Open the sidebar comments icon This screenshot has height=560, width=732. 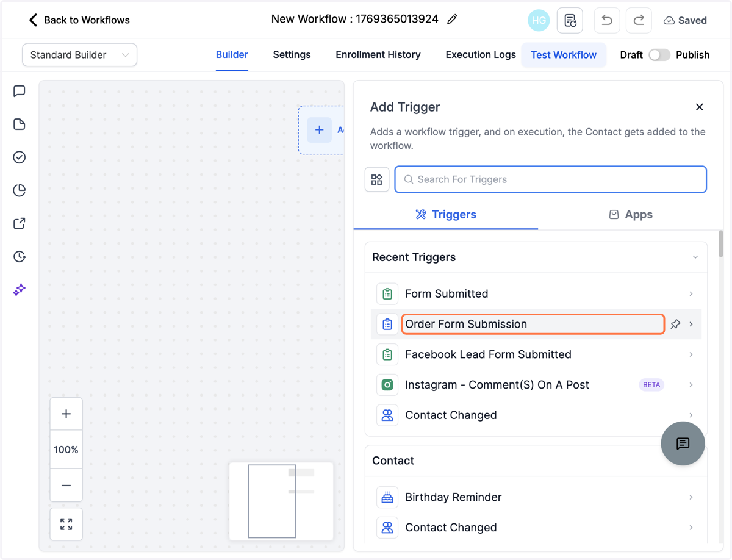[20, 92]
